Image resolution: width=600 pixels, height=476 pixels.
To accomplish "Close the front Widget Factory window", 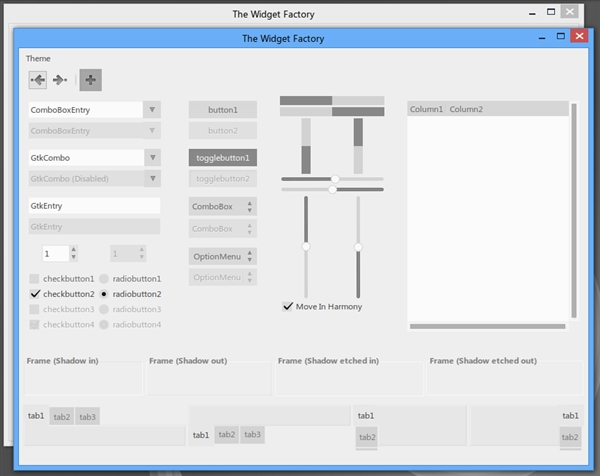I will pos(579,36).
